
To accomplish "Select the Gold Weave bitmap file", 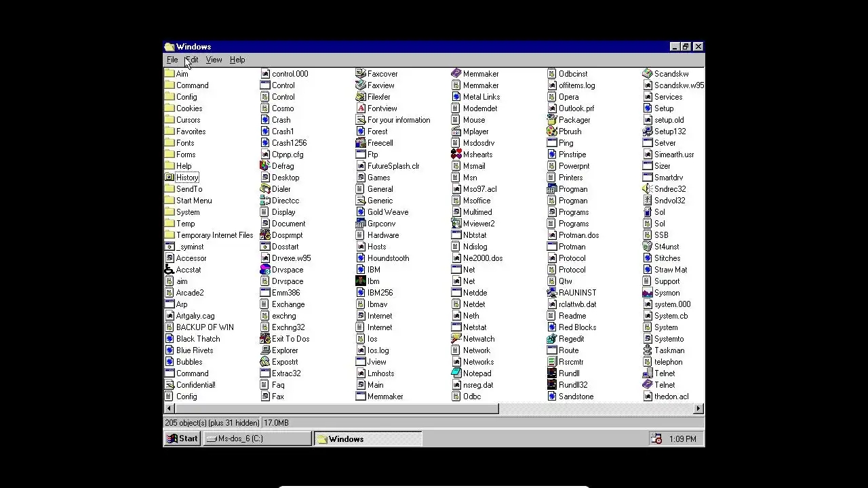I will click(382, 212).
